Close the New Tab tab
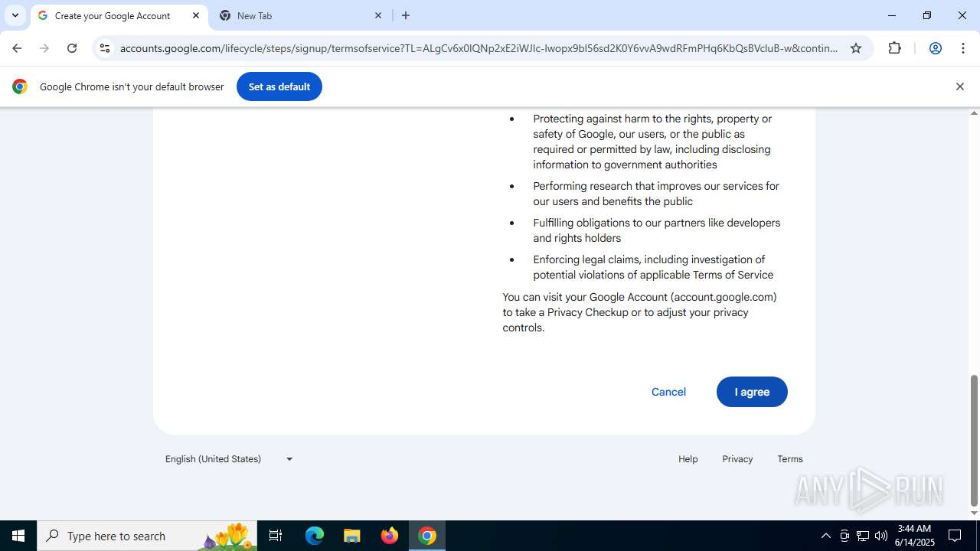 [378, 15]
